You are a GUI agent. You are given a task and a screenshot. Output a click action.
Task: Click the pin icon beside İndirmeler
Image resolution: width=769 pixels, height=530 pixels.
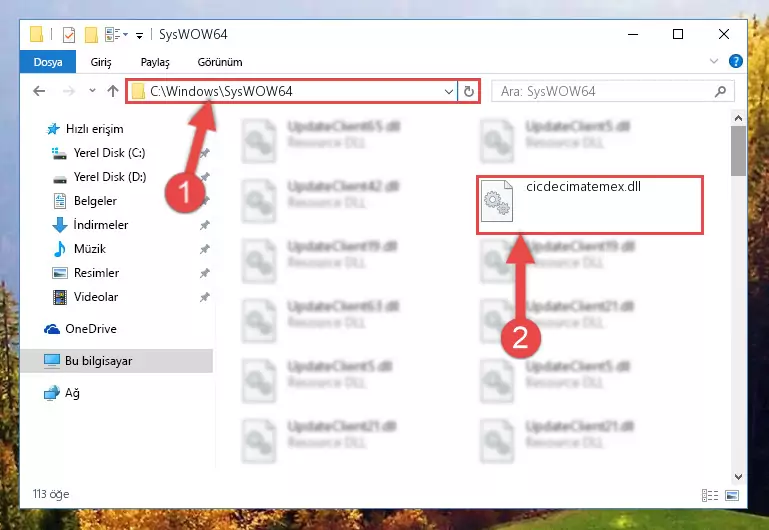click(x=205, y=225)
